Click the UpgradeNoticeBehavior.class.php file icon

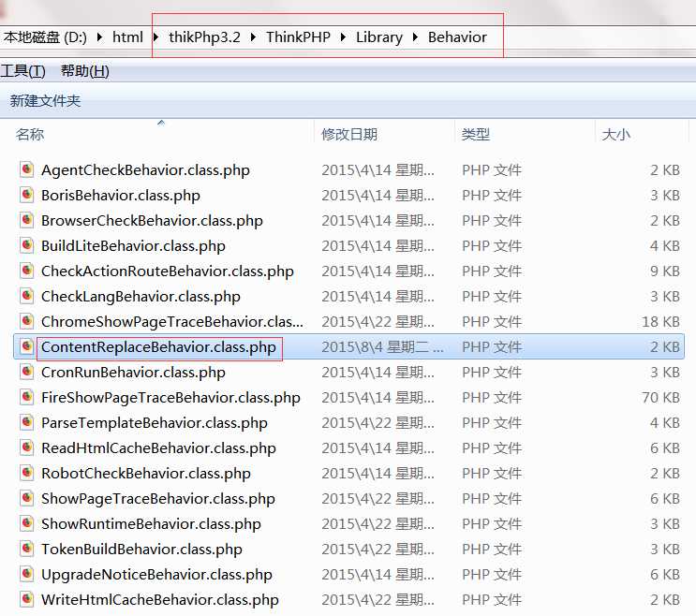tap(26, 574)
